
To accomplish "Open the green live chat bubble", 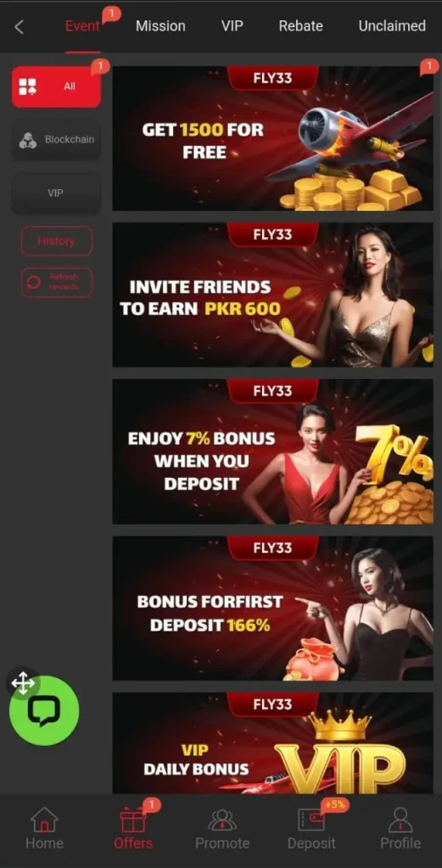I will [44, 710].
